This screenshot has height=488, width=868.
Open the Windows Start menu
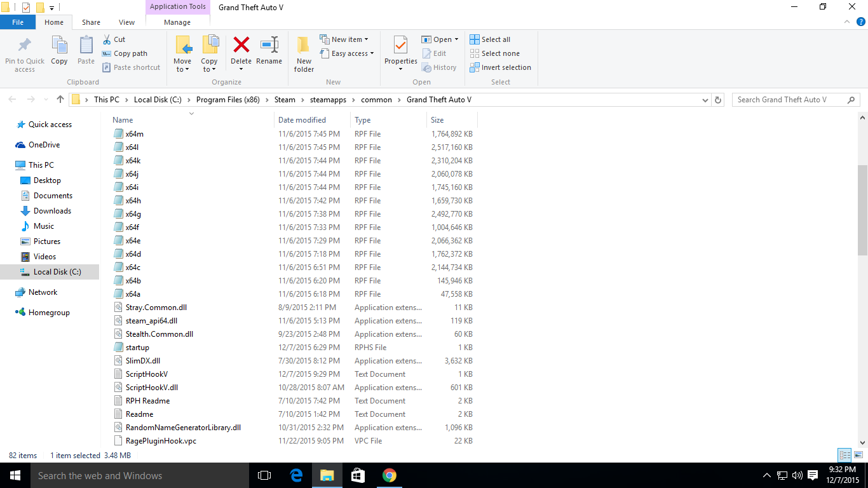pos(15,475)
